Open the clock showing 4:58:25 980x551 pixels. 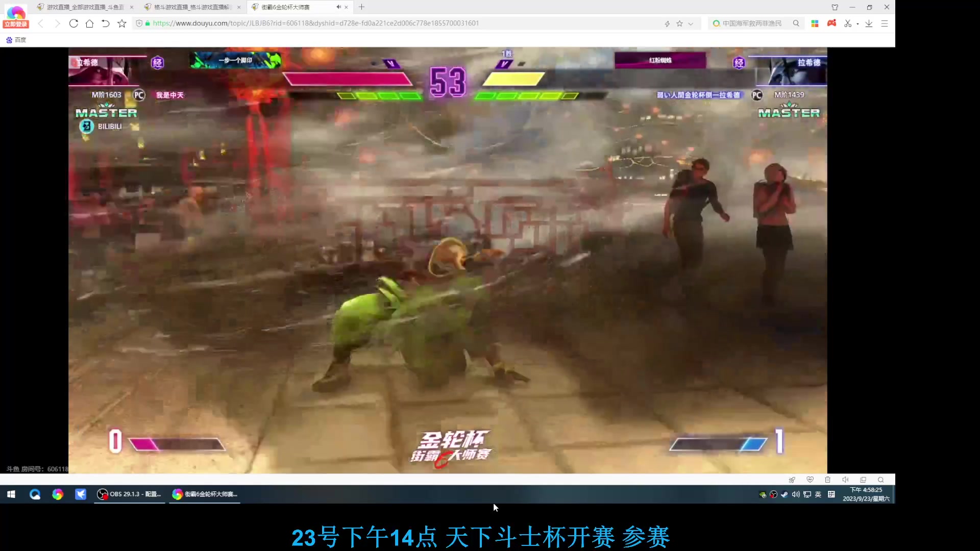tap(866, 494)
